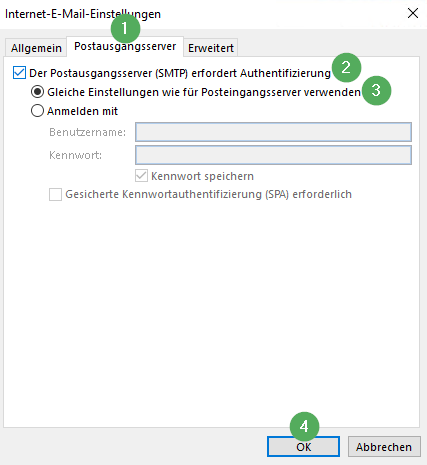Viewport: 427px width, 465px height.
Task: Click the Kennwort input field
Action: [x=273, y=155]
